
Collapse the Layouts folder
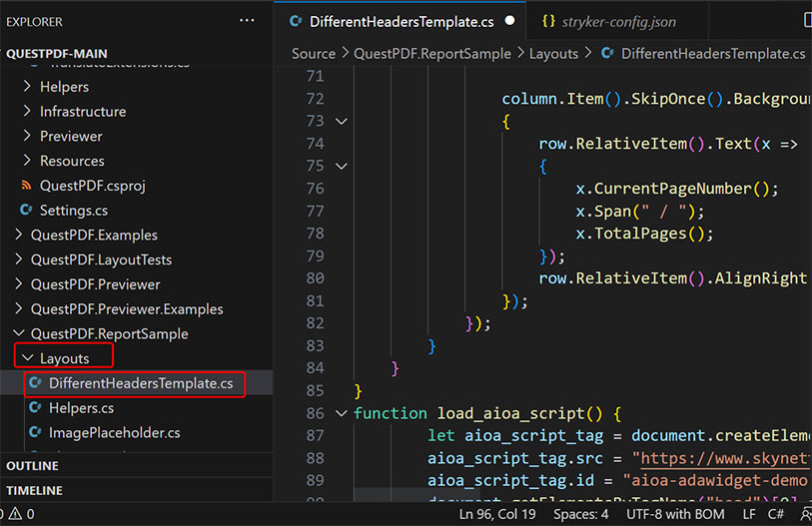[x=27, y=358]
